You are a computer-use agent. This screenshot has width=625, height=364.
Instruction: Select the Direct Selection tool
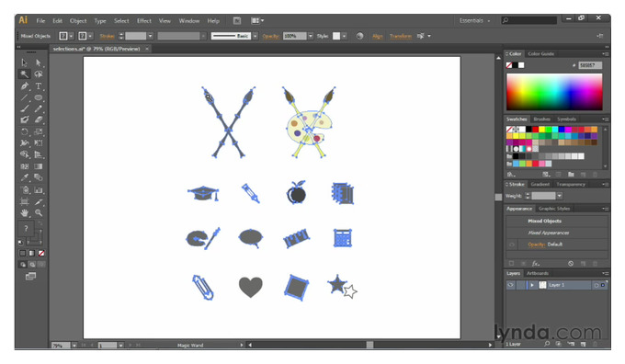[x=39, y=63]
